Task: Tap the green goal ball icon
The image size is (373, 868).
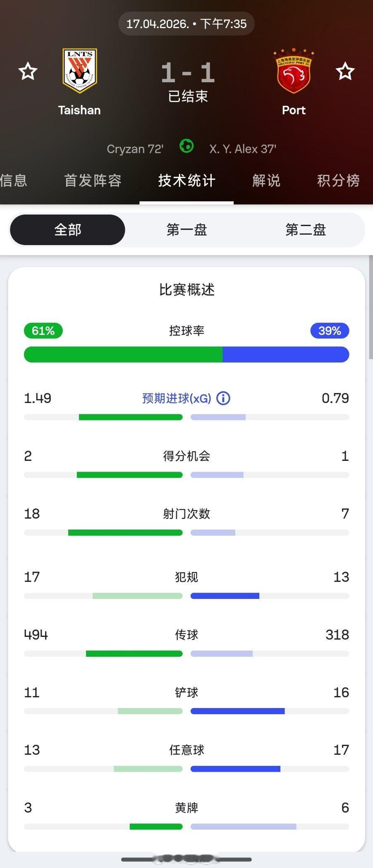Action: [x=186, y=146]
